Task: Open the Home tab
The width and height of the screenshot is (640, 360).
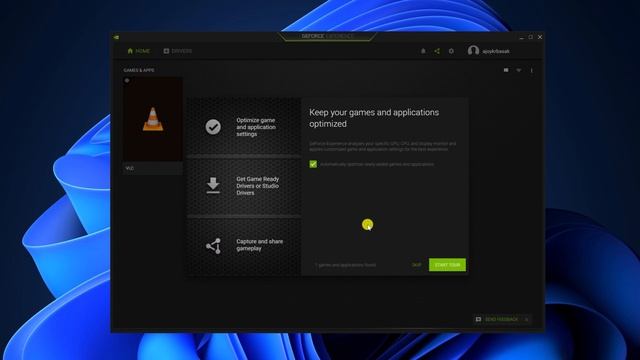Action: tap(139, 51)
